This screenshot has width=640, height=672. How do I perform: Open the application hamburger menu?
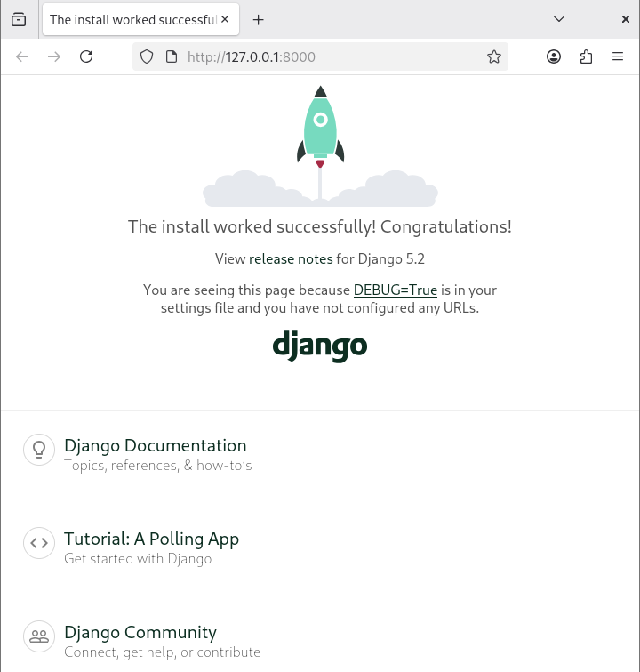(x=618, y=56)
